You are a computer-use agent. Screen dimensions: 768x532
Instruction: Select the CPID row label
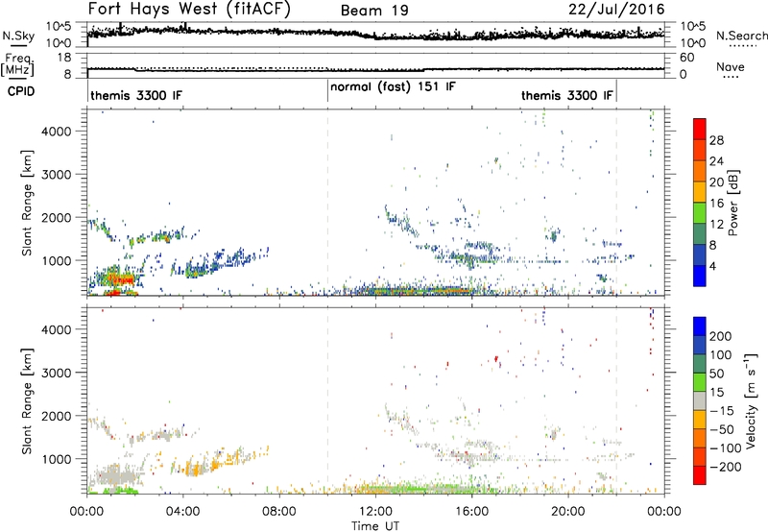tap(21, 91)
